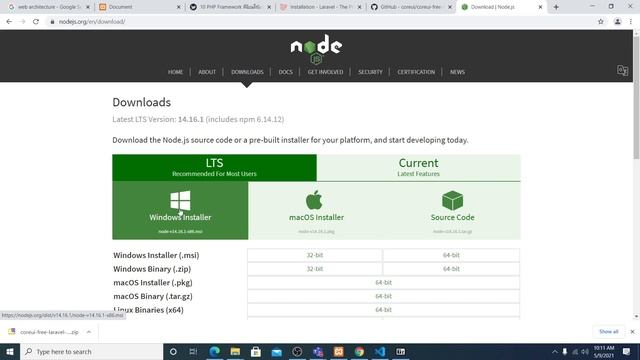Click the Cortana circle icon on taskbar
The height and width of the screenshot is (360, 640).
pos(173,351)
